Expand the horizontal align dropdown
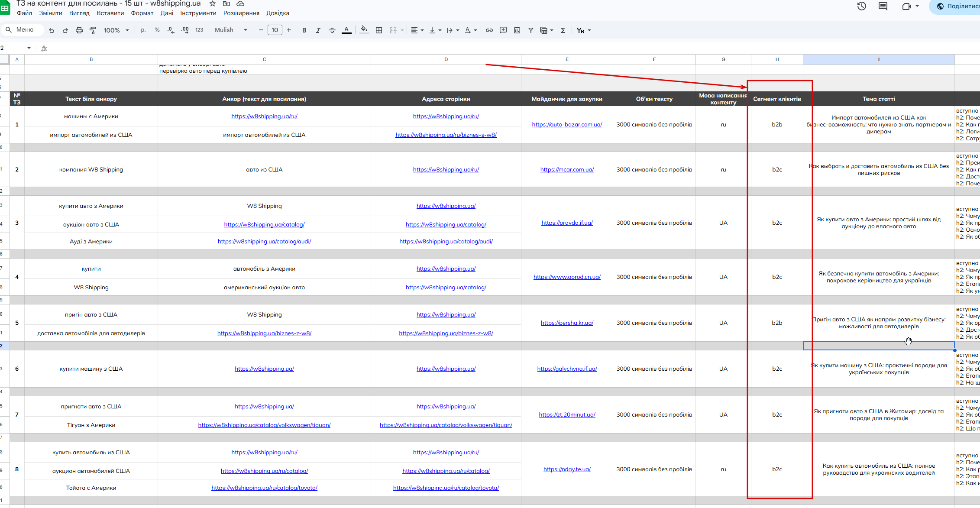Image resolution: width=980 pixels, height=508 pixels. pyautogui.click(x=417, y=30)
